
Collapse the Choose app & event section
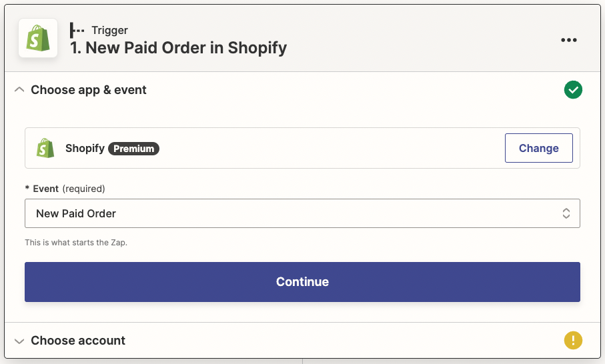point(19,90)
